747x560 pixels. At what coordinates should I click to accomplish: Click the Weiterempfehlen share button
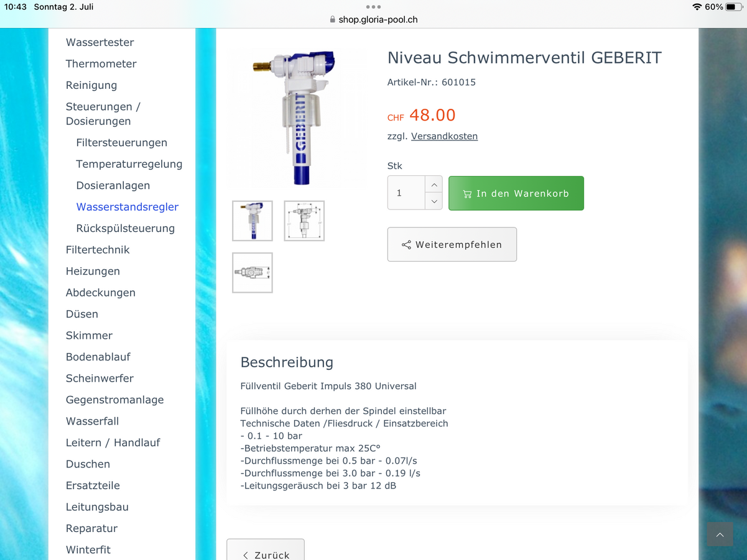coord(452,244)
